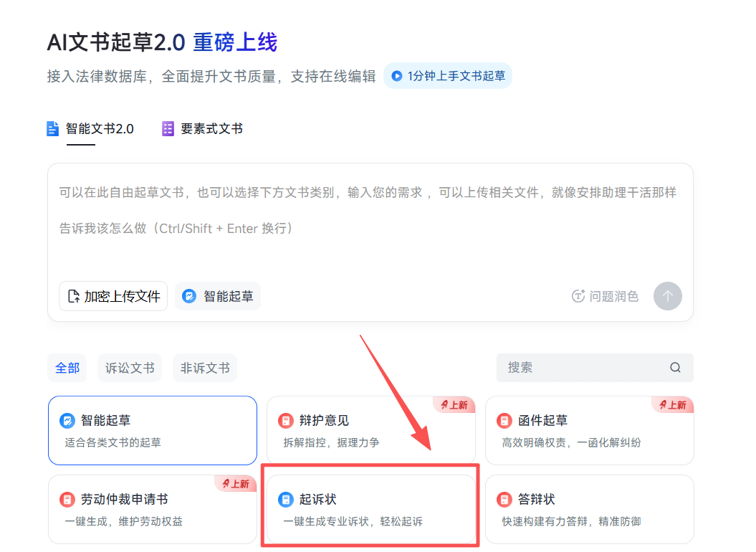Image resolution: width=756 pixels, height=552 pixels.
Task: Click description 拆解指控，据理力争
Action: (331, 442)
